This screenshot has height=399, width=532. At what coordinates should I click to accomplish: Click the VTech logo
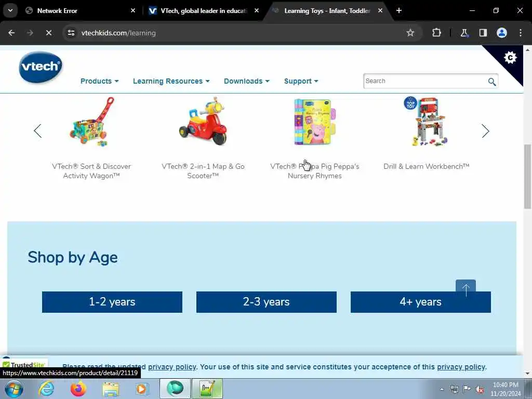point(41,67)
